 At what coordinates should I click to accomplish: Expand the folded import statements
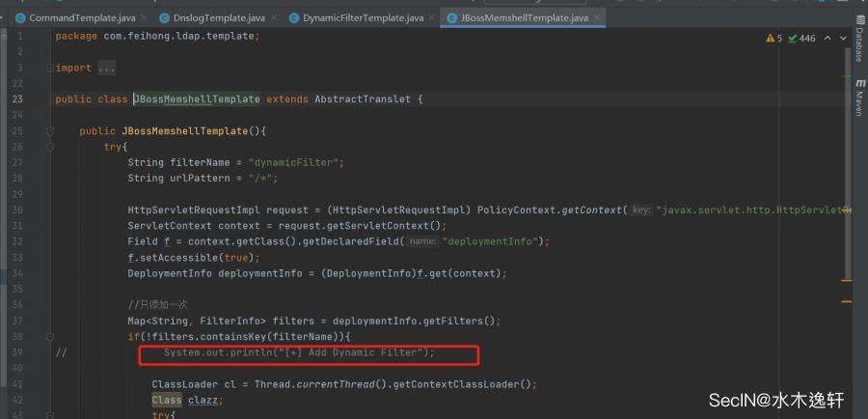48,68
